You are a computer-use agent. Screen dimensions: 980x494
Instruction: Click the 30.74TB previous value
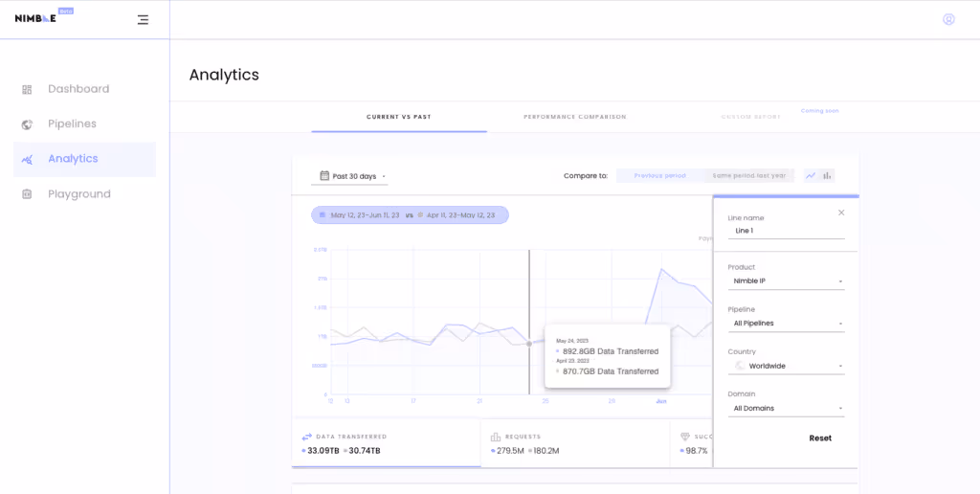365,451
